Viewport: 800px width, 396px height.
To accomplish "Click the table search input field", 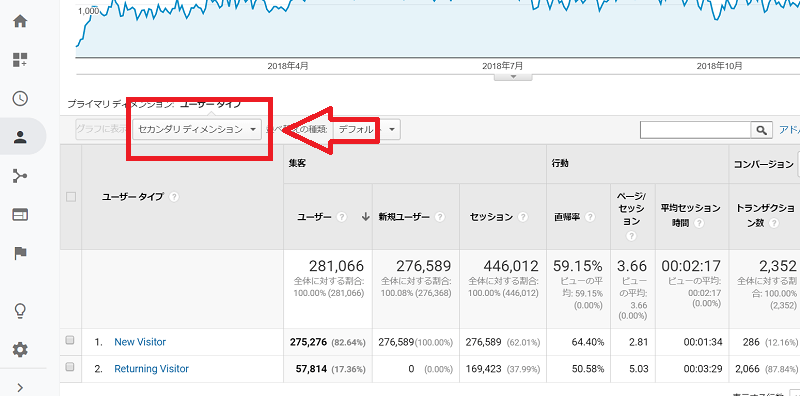I will point(695,130).
